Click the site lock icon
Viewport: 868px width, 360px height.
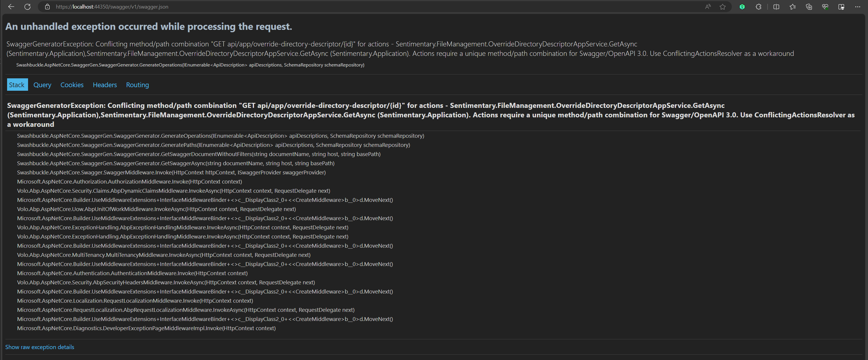point(48,7)
